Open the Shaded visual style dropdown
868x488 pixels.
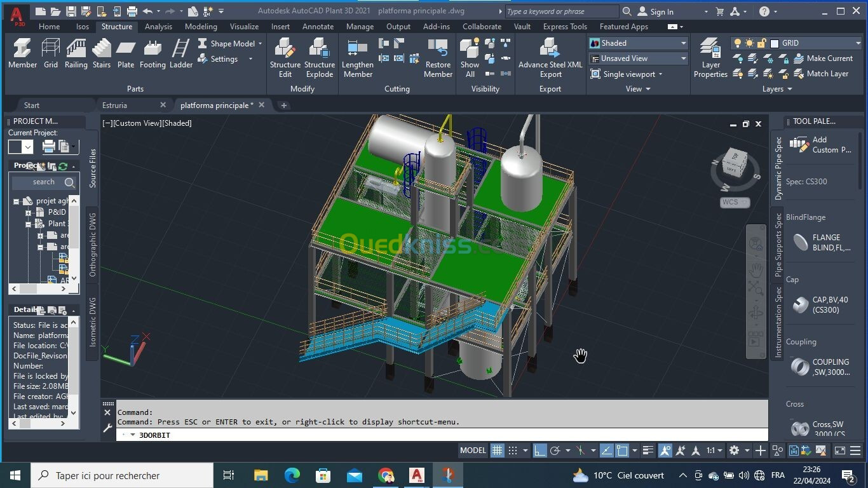click(x=639, y=43)
